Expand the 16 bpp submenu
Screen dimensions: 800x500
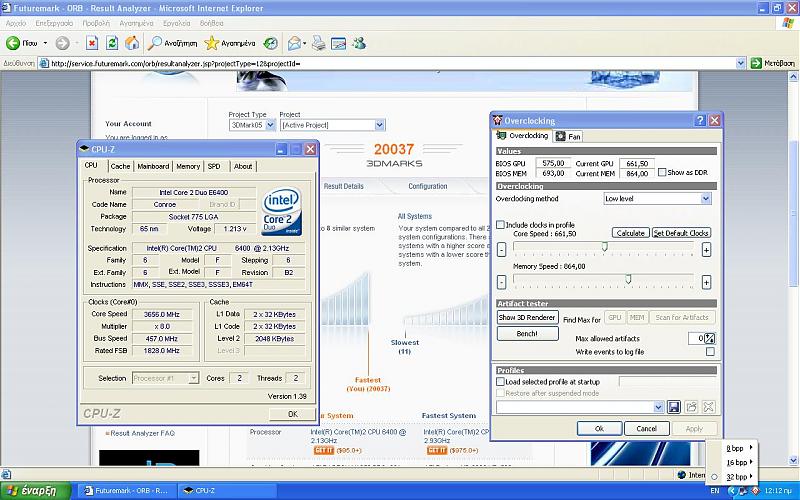pos(751,462)
